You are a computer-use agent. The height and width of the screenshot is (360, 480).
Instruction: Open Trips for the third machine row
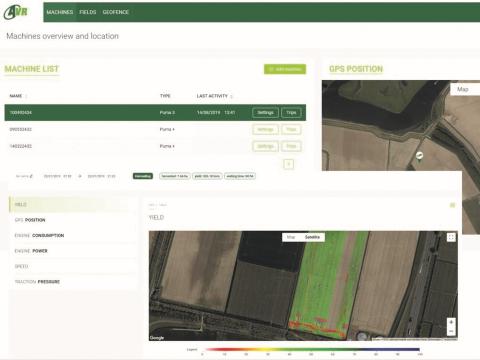291,146
